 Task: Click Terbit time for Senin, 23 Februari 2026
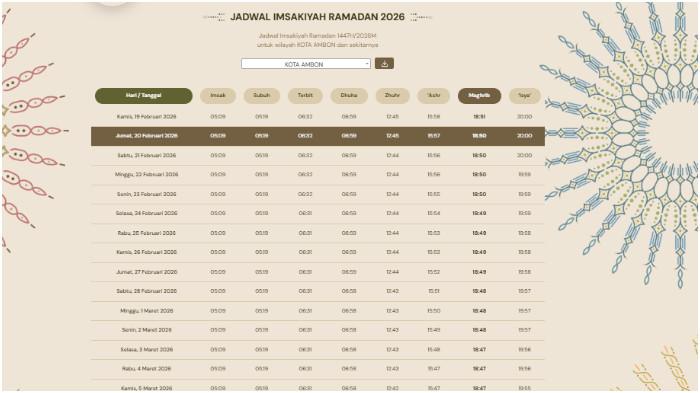click(x=305, y=194)
